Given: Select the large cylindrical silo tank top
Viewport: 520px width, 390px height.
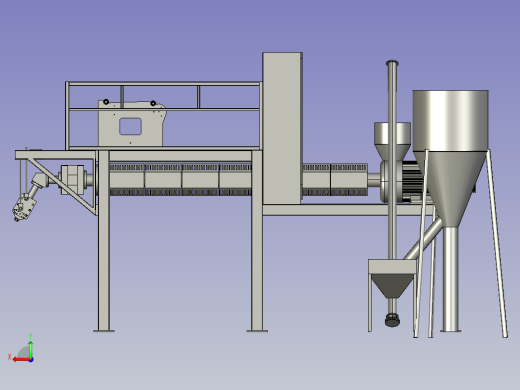Looking at the screenshot, I should 451,120.
